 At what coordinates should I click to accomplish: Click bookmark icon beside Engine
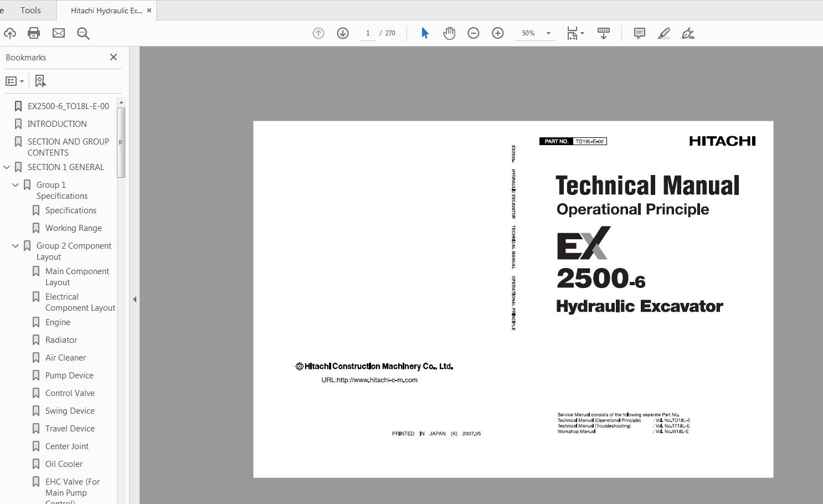(36, 322)
